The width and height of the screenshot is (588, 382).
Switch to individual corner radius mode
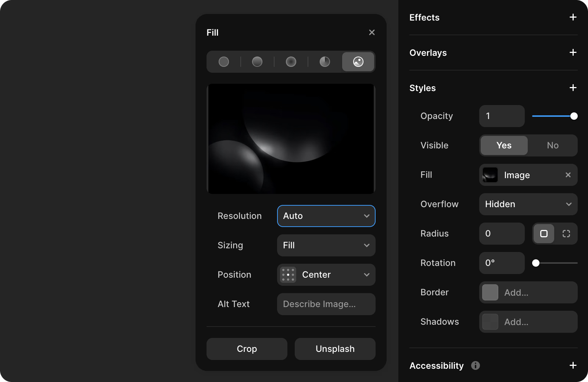click(566, 234)
